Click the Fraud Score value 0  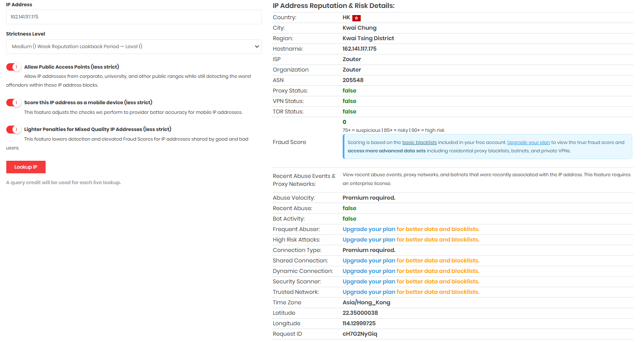(344, 122)
